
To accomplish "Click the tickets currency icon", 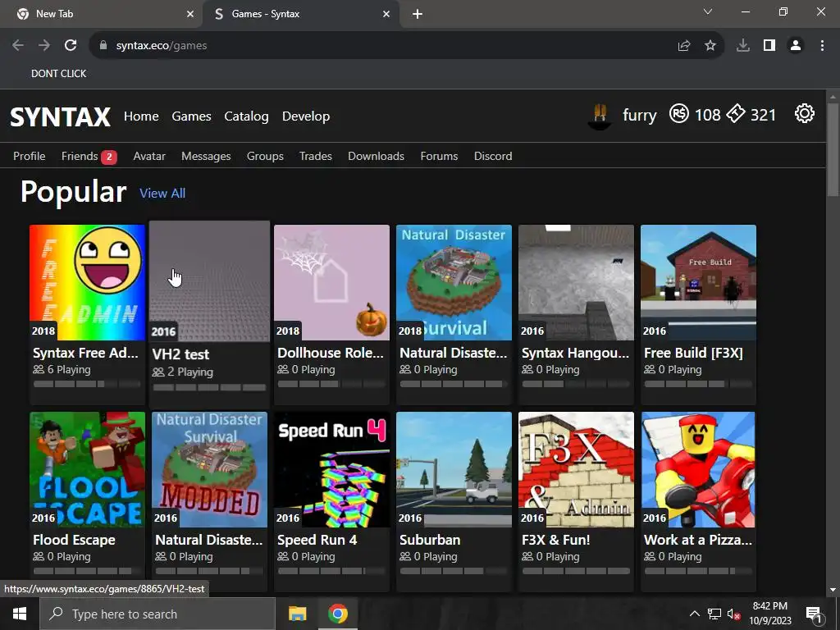I will [736, 113].
